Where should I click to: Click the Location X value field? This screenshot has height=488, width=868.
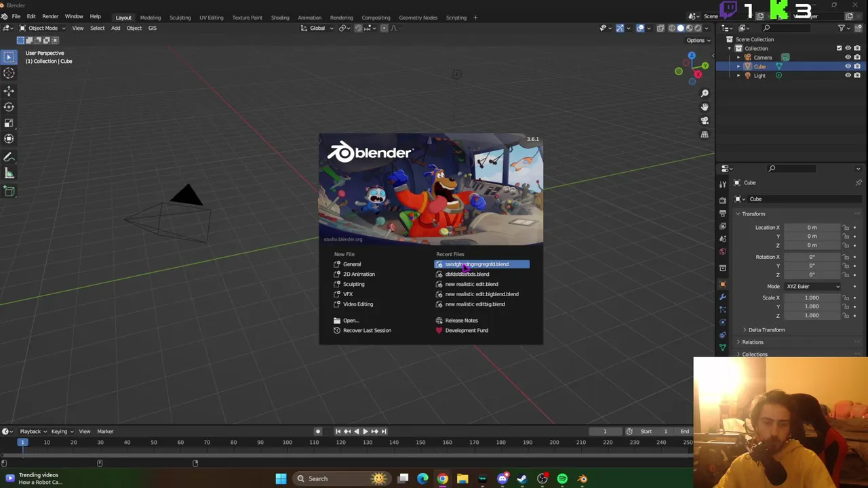coord(812,228)
